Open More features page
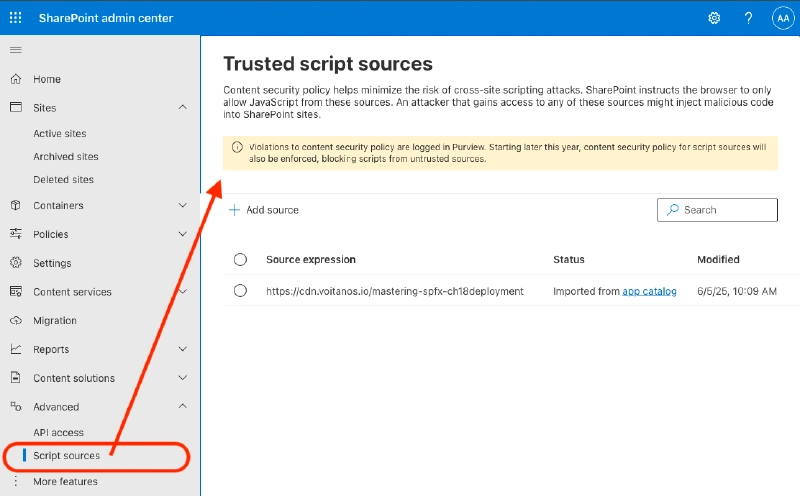 pyautogui.click(x=65, y=481)
